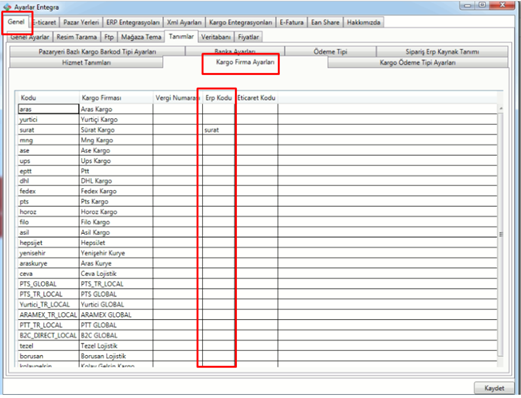The image size is (521, 398).
Task: Select the 'hepsijet' code cell
Action: tap(49, 243)
